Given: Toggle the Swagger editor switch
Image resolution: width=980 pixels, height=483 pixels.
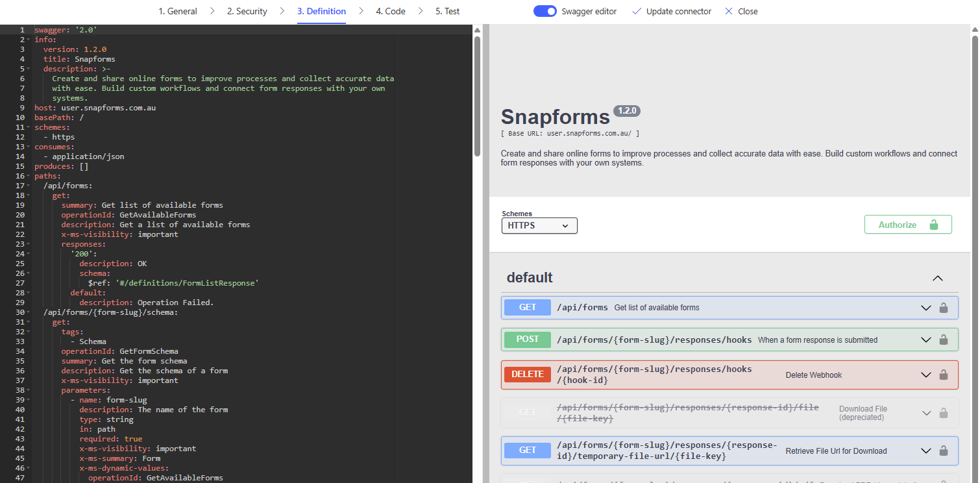Looking at the screenshot, I should click(545, 11).
